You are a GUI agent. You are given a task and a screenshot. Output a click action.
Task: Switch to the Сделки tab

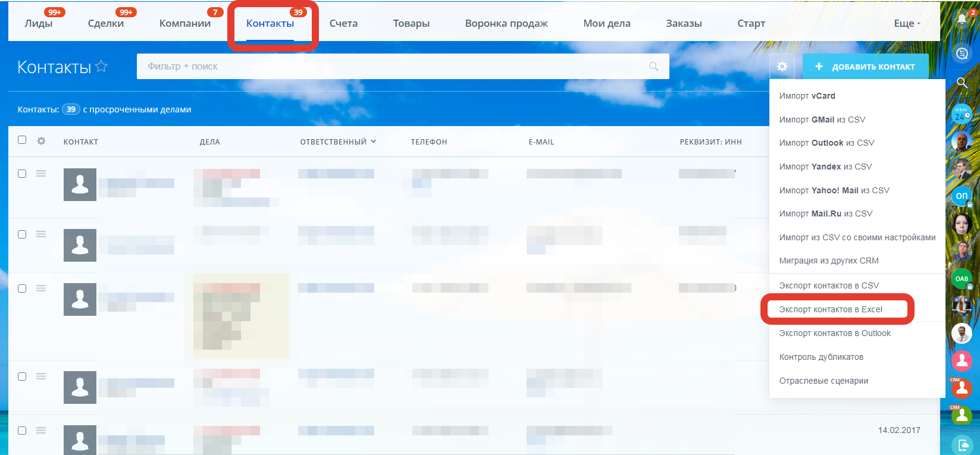point(106,24)
